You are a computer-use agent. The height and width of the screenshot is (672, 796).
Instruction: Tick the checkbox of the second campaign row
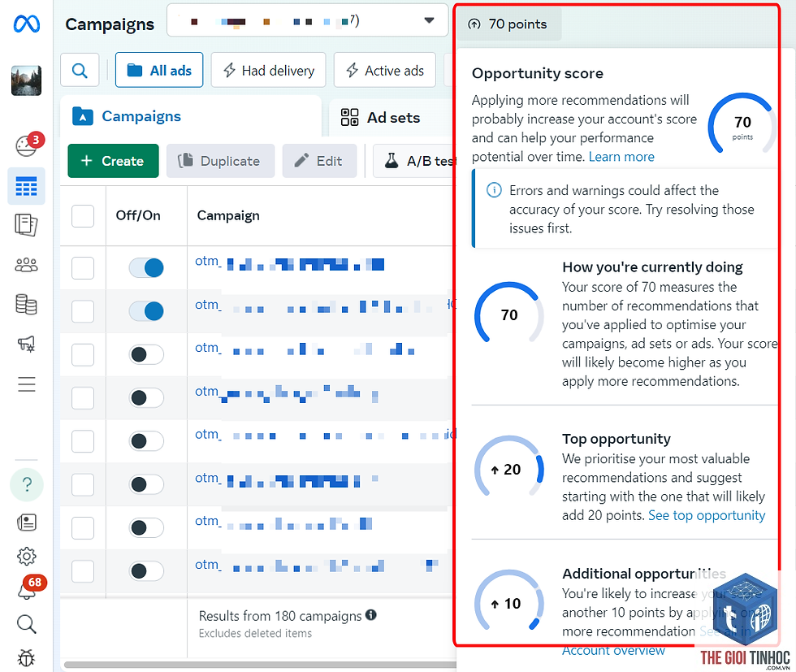(83, 311)
